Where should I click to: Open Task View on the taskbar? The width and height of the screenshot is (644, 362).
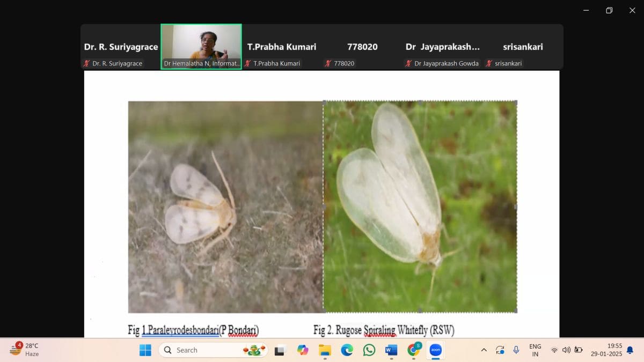(280, 350)
